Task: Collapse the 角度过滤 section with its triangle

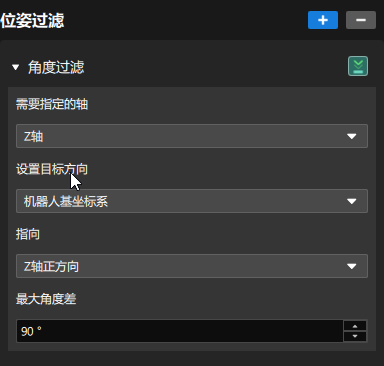Action: click(15, 67)
